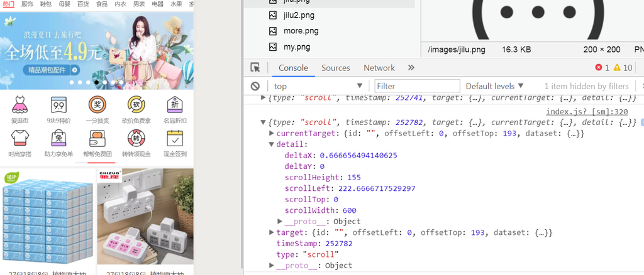Screen dimensions: 644x275
Task: Collapse the scroll event with timeStamp 252782
Action: point(264,122)
